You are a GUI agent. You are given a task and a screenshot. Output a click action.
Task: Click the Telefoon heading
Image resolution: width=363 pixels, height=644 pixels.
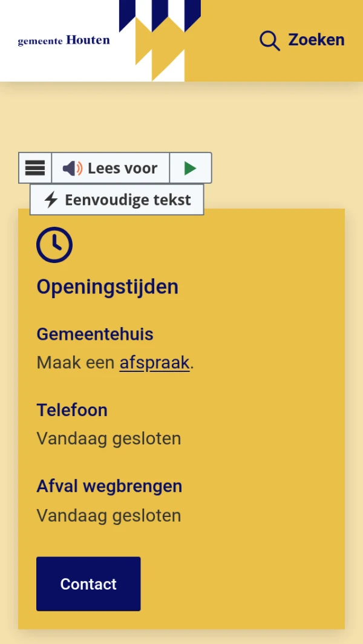coord(72,410)
